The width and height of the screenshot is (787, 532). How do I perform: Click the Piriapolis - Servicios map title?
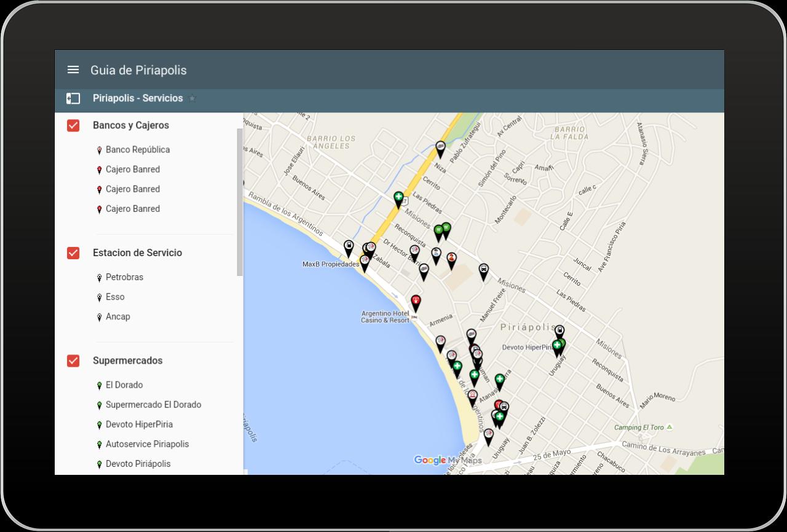tap(138, 98)
